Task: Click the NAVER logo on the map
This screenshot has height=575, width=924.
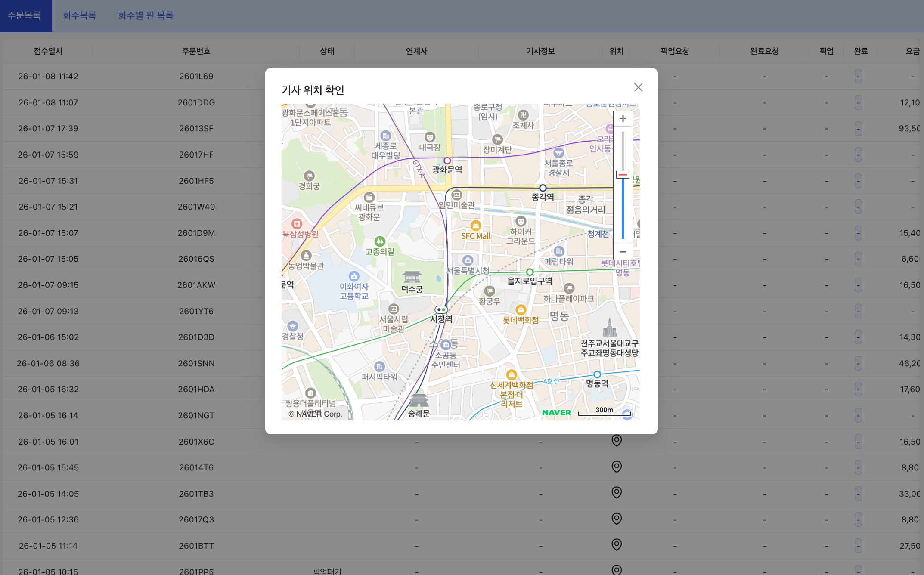Action: coord(556,412)
